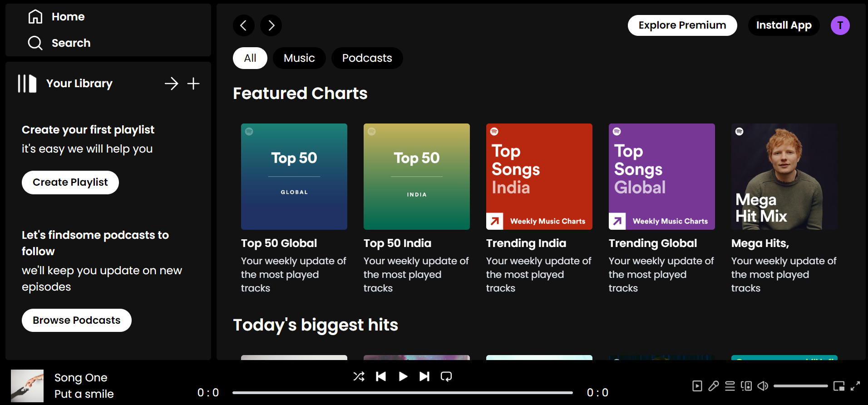
Task: Open the Home link text
Action: pyautogui.click(x=68, y=17)
